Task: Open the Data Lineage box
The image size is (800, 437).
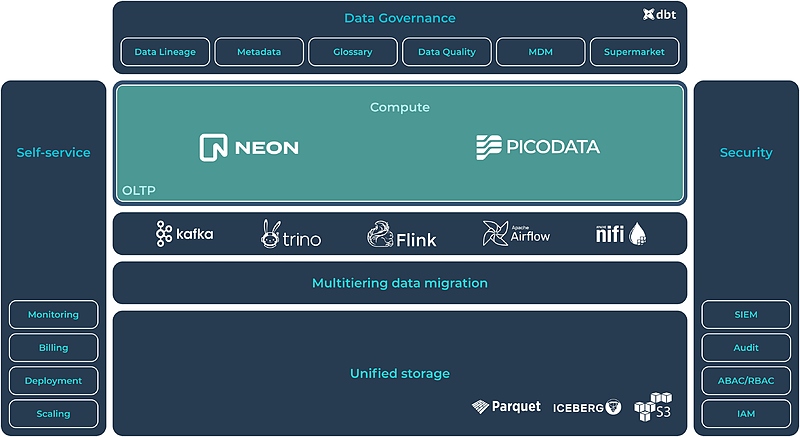Action: [x=166, y=52]
